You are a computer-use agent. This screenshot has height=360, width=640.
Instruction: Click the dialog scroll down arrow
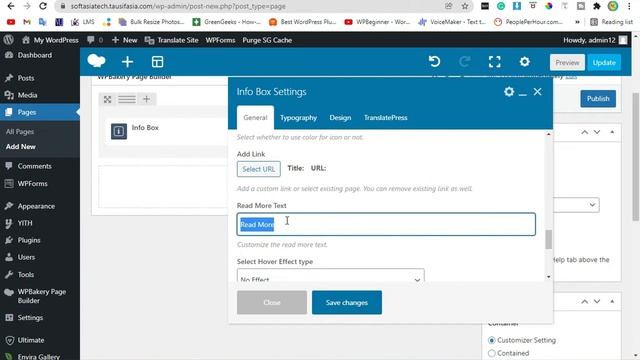click(x=549, y=277)
